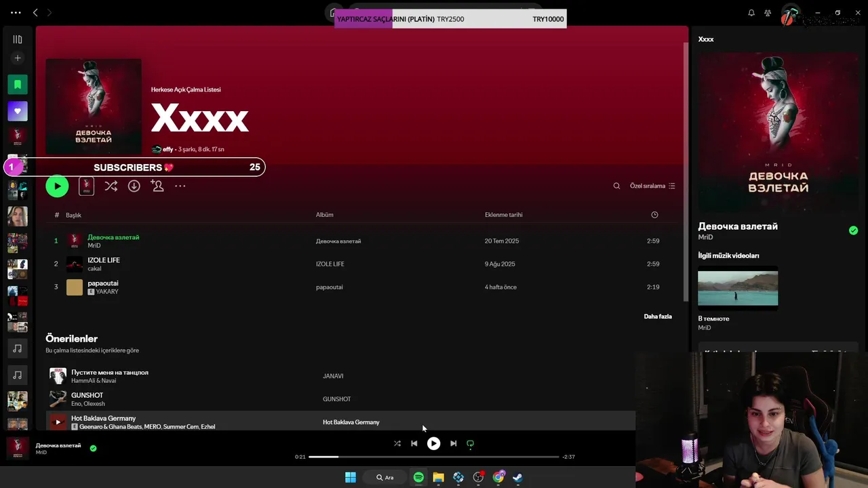Click now-playing album thumbnail in the player bar
868x488 pixels.
click(x=18, y=448)
